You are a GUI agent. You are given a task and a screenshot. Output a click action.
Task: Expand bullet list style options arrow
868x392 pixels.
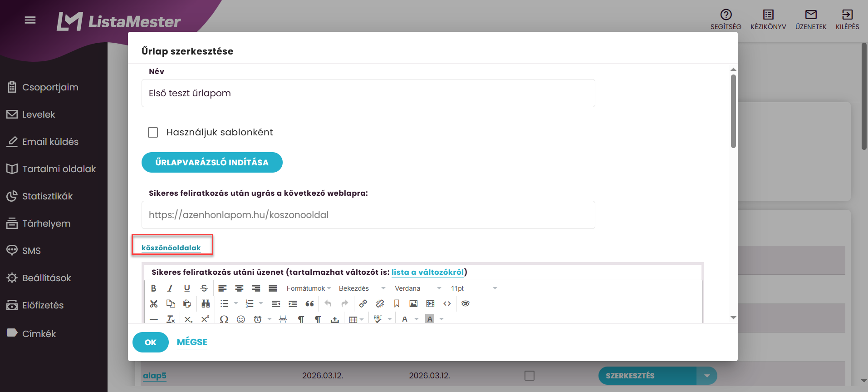[235, 304]
